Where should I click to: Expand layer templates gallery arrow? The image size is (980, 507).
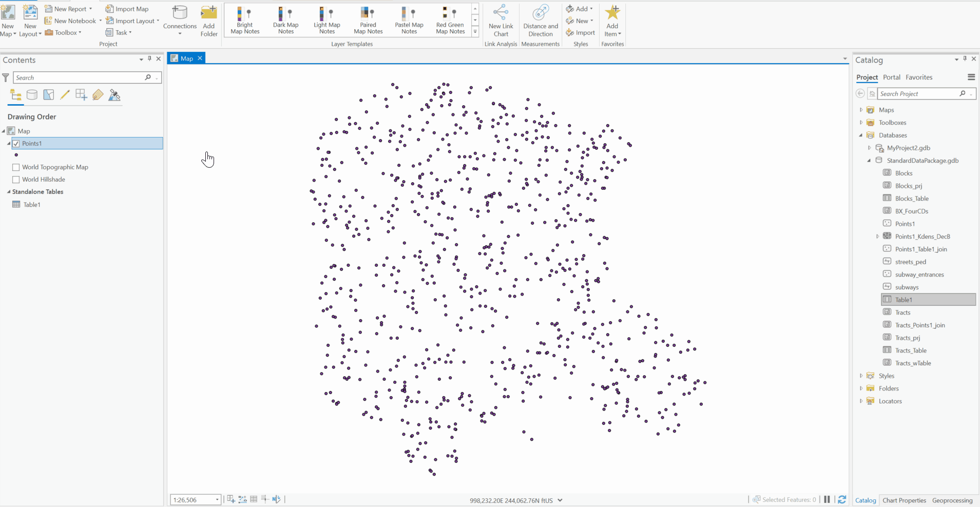(475, 32)
